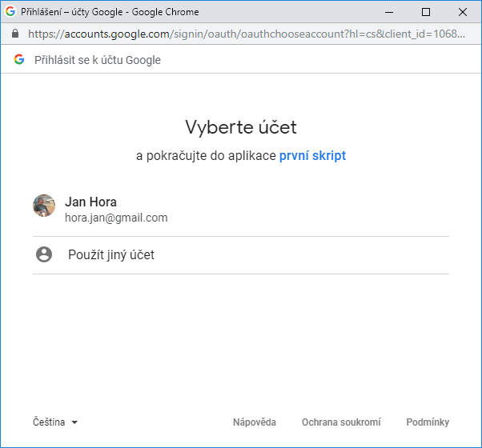Click the Vyberte účet heading
482x448 pixels.
pos(241,127)
